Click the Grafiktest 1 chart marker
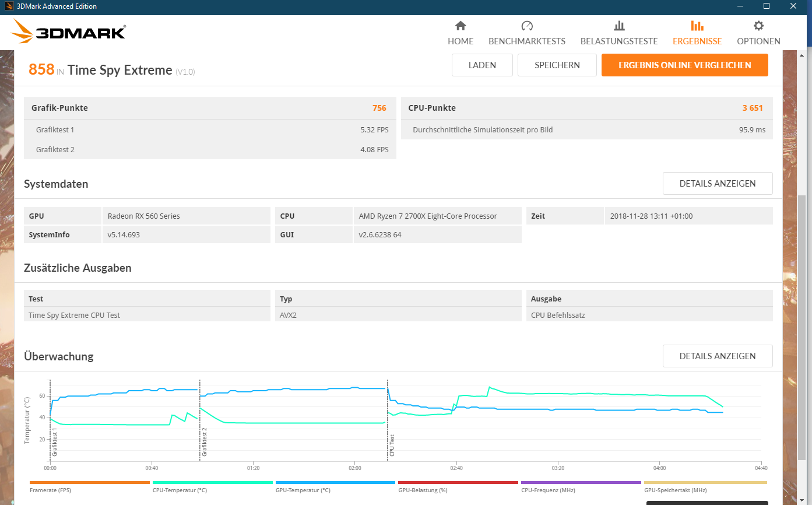Image resolution: width=812 pixels, height=505 pixels. (x=54, y=442)
